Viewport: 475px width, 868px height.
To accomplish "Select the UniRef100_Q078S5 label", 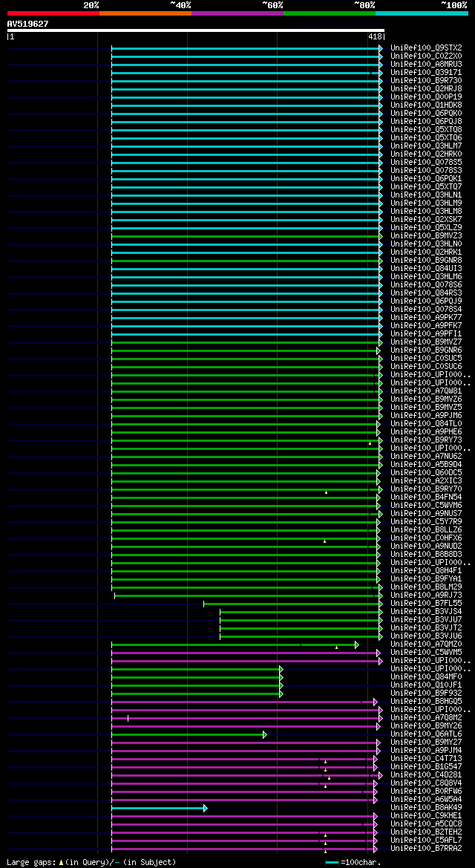I will tap(426, 162).
